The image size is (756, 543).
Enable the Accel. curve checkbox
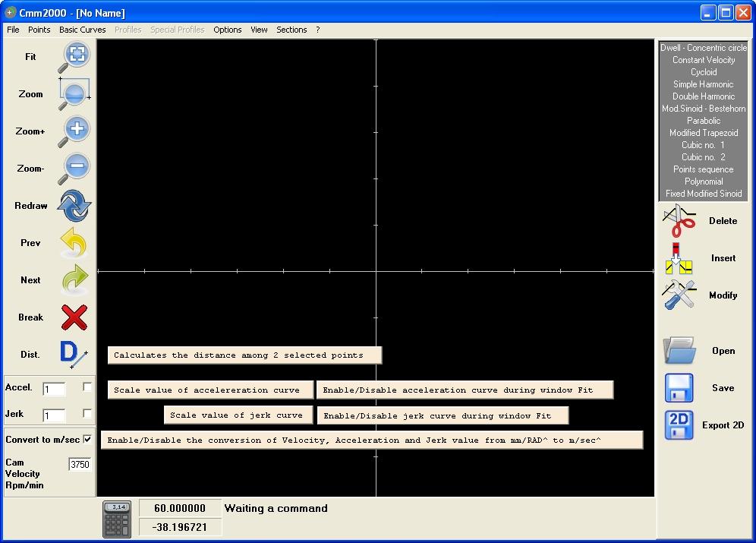pyautogui.click(x=87, y=387)
